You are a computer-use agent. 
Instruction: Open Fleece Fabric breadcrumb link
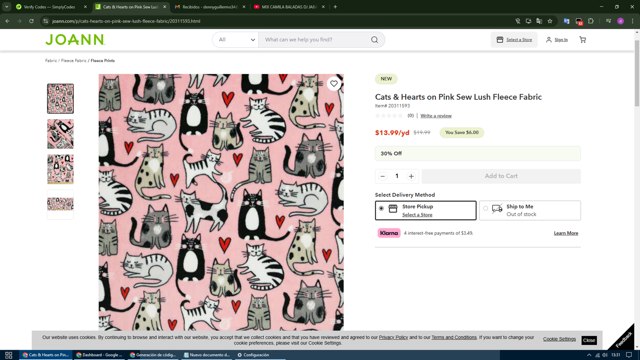[73, 60]
